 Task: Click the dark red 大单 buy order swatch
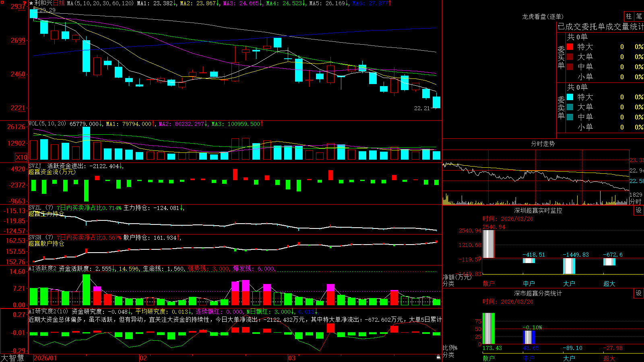pyautogui.click(x=570, y=57)
